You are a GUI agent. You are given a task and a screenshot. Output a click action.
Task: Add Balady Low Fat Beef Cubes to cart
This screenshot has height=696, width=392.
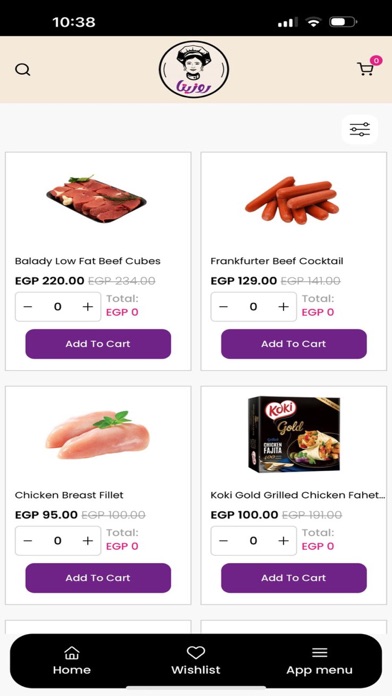click(98, 344)
